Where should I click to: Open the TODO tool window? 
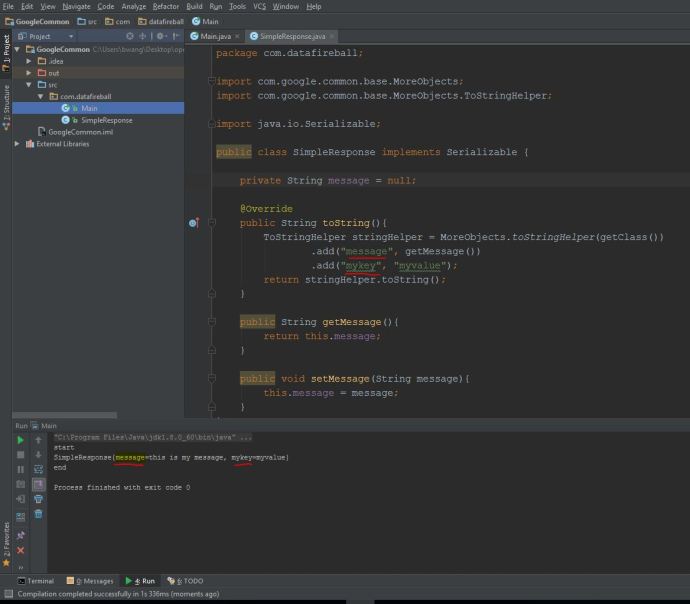pos(186,580)
